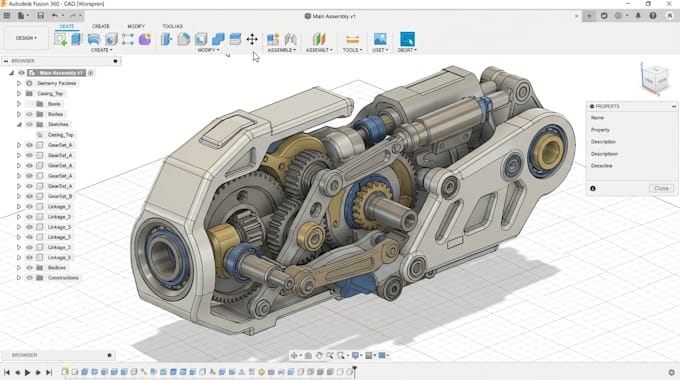
Task: Switch to the TOOLIAS ribbon tab
Action: point(172,26)
